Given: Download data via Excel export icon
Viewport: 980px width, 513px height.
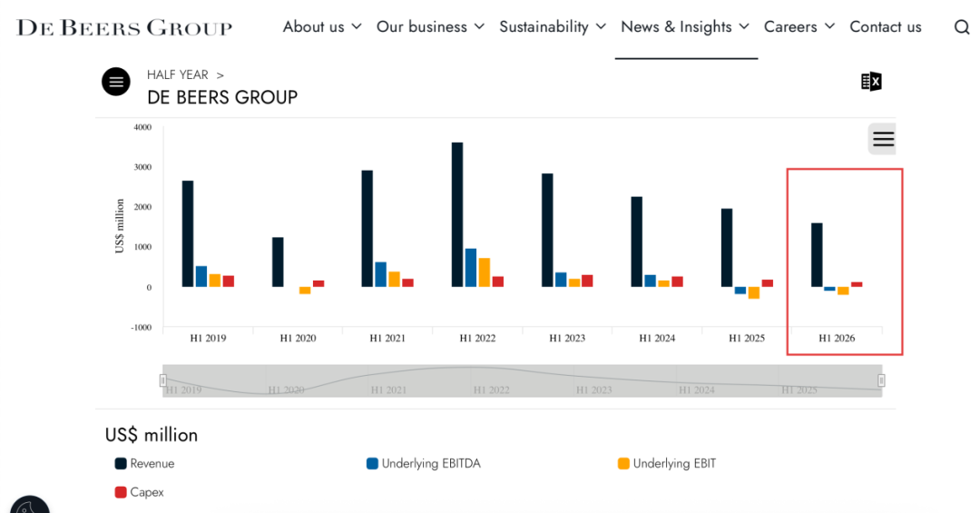Looking at the screenshot, I should point(871,82).
